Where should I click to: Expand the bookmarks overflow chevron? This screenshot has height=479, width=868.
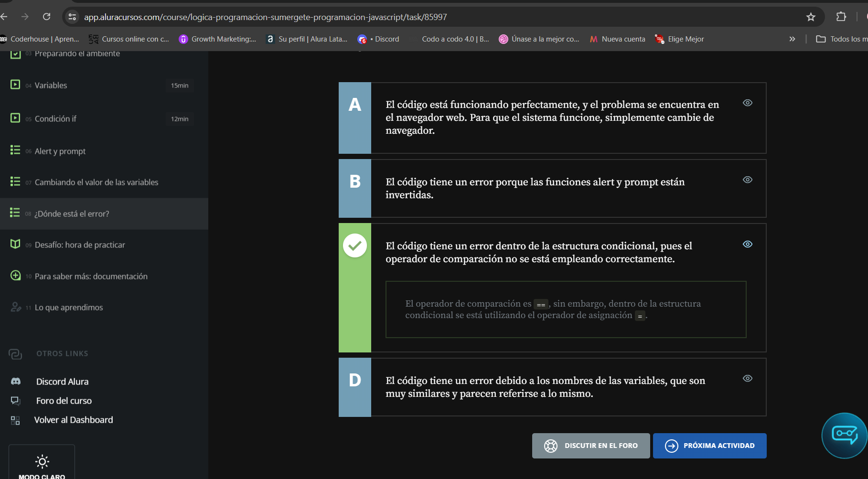point(792,39)
